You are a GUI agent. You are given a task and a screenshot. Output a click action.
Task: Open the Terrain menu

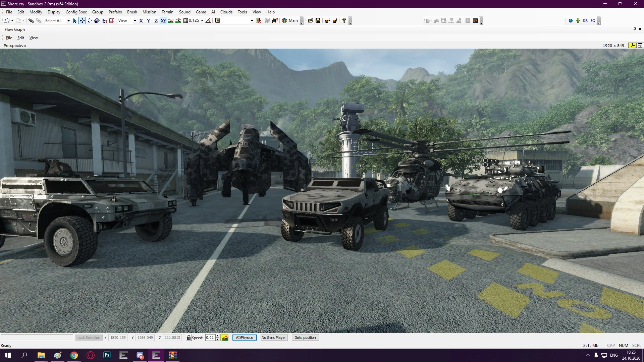coord(167,12)
